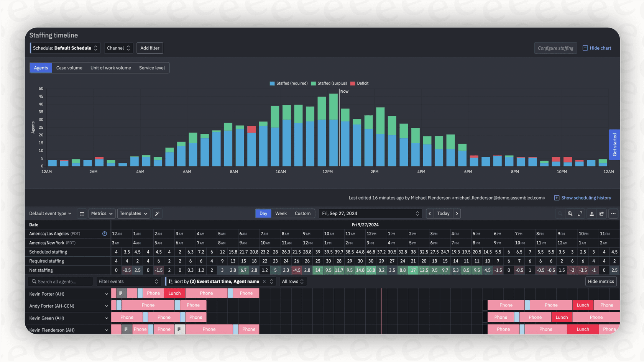Switch between Day and Week view toggle

tap(281, 213)
